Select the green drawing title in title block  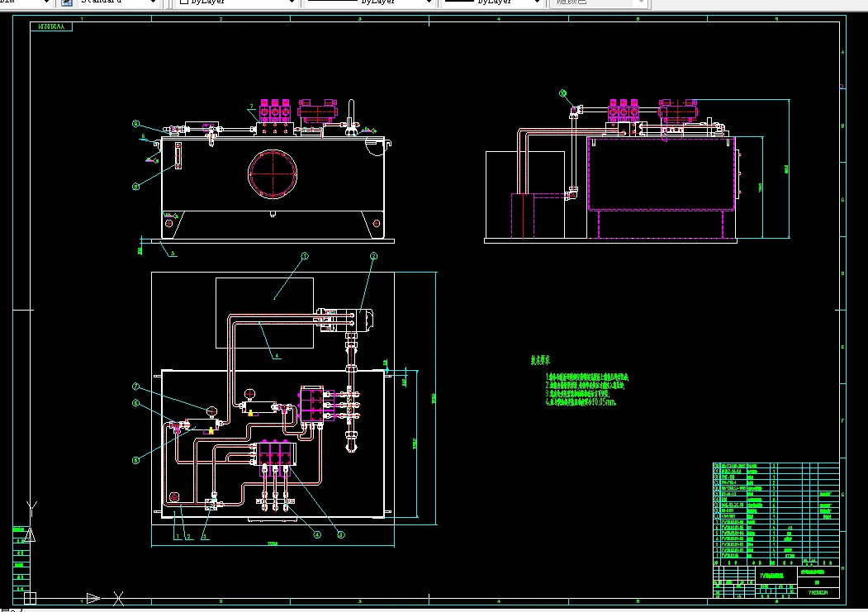click(x=771, y=576)
